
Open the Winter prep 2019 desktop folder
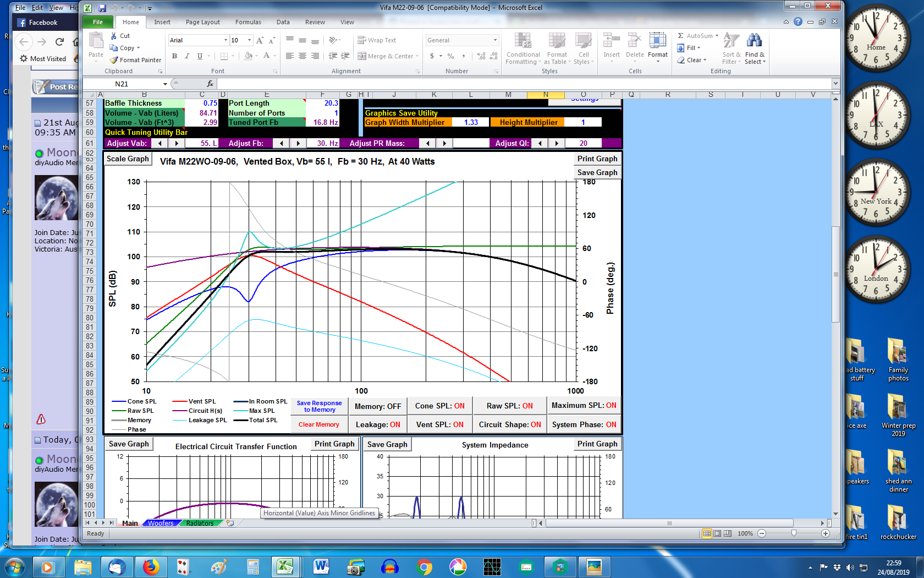pyautogui.click(x=898, y=415)
